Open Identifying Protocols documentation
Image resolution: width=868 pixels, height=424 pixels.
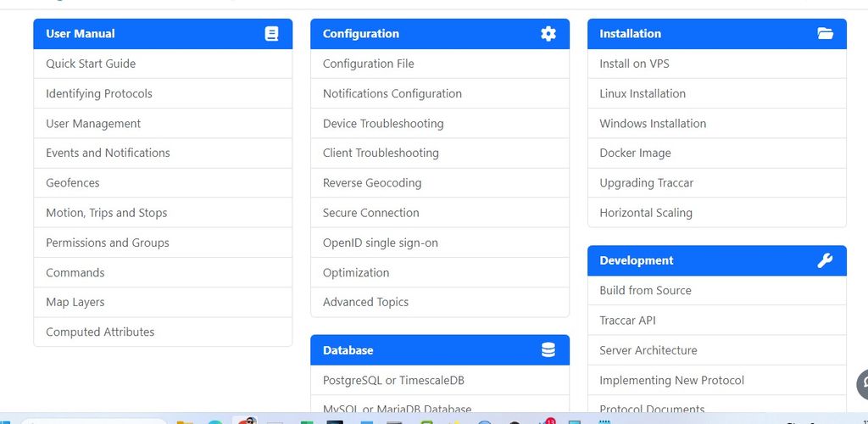pyautogui.click(x=163, y=93)
